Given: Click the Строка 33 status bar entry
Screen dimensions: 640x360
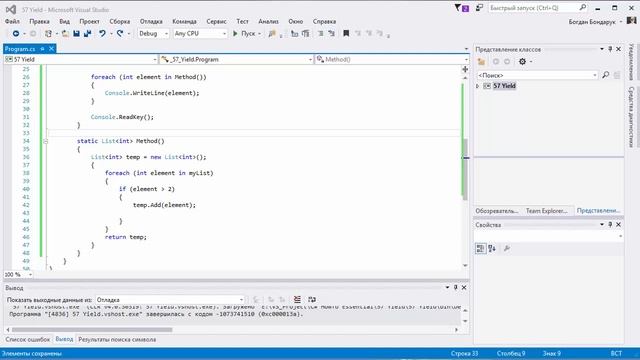Looking at the screenshot, I should click(464, 353).
